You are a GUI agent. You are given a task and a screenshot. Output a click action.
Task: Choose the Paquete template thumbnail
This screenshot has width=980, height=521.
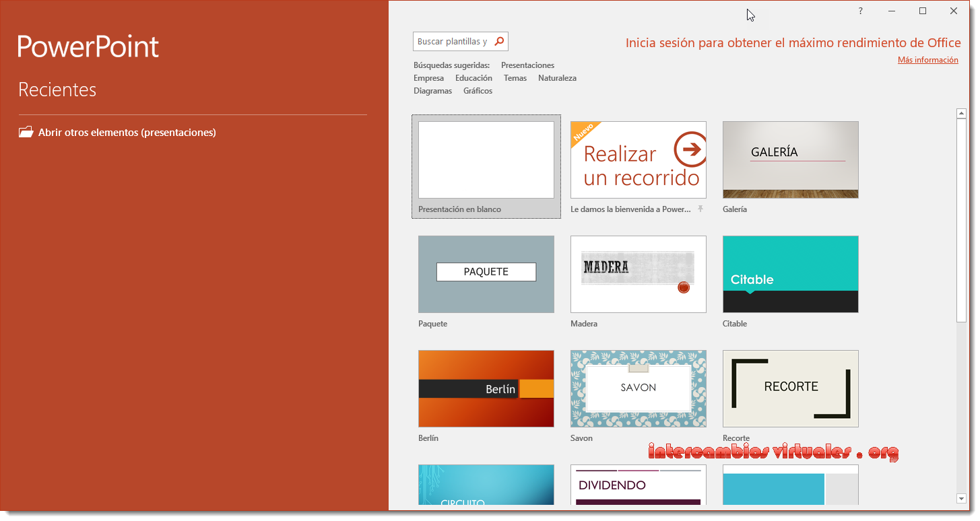(486, 274)
